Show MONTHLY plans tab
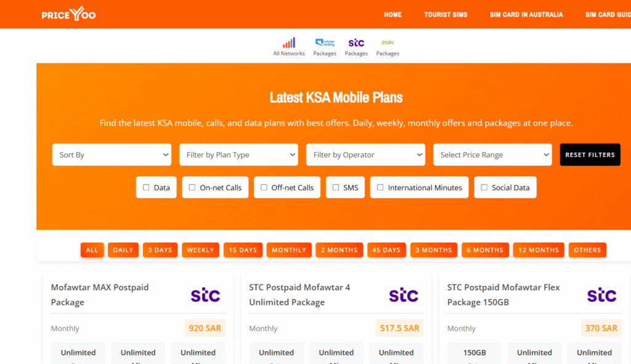This screenshot has width=631, height=364. click(289, 250)
